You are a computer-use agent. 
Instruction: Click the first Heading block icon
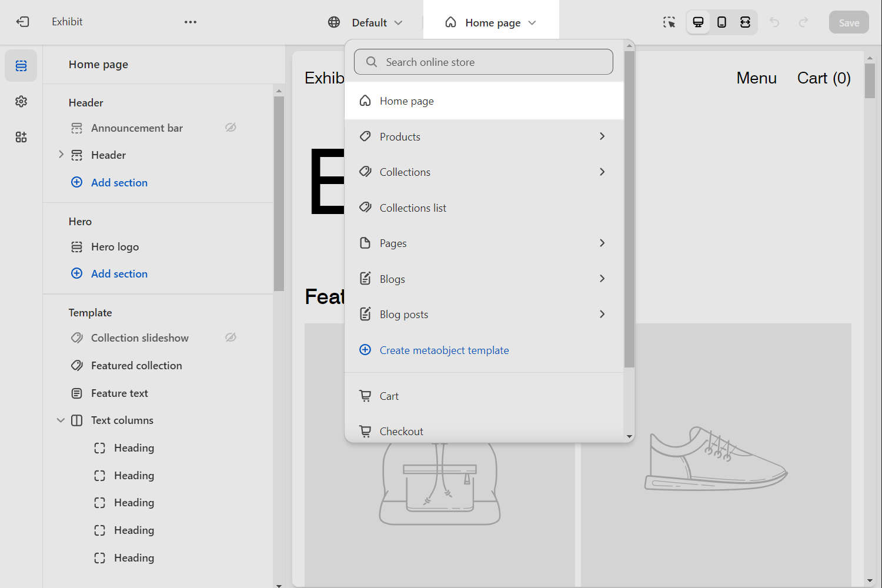click(x=100, y=448)
